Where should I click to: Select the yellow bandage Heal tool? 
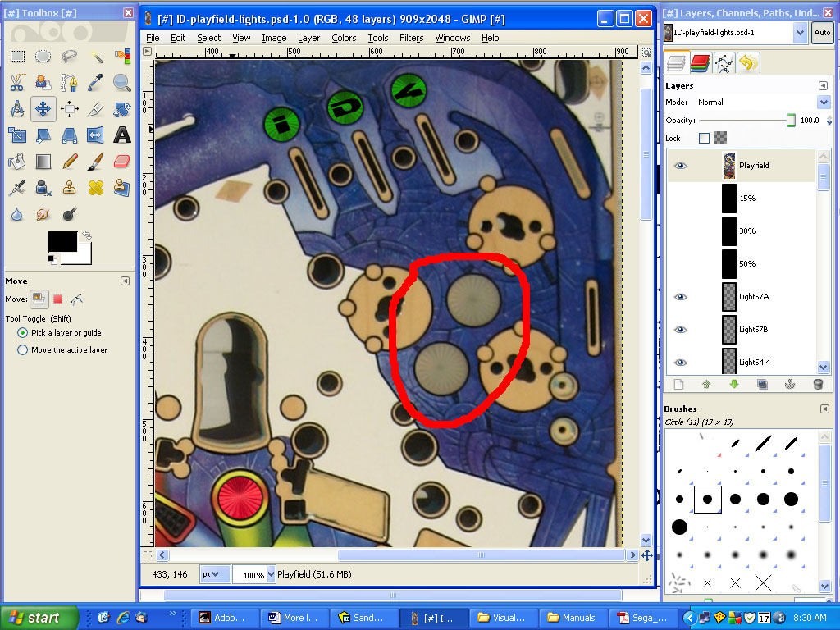tap(96, 187)
